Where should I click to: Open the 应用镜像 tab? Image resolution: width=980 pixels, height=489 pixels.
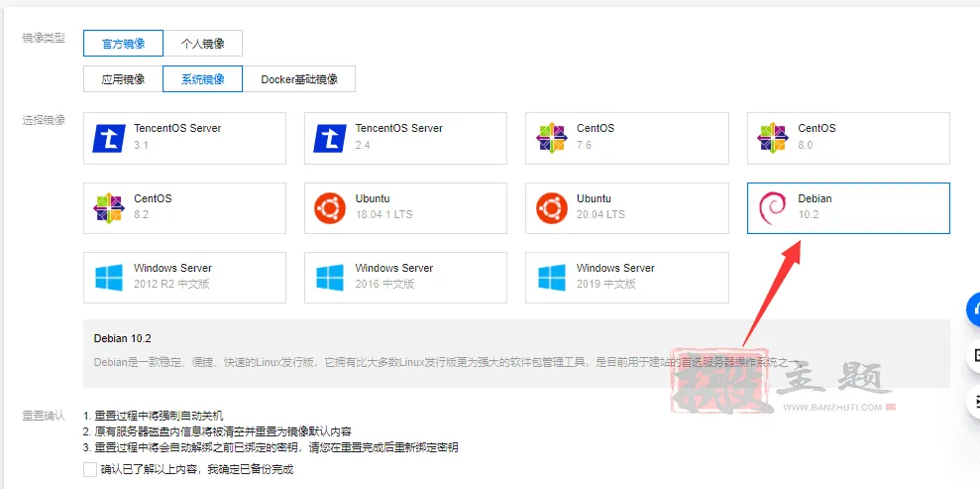click(x=123, y=78)
